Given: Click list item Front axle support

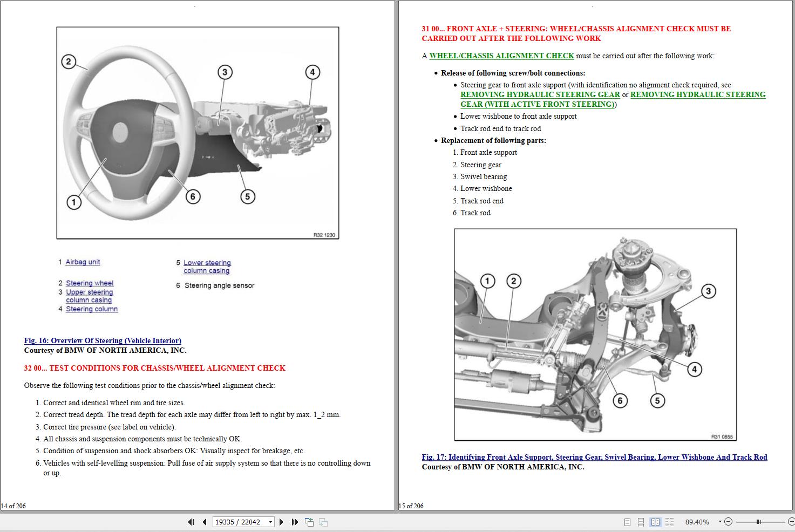Looking at the screenshot, I should [488, 152].
